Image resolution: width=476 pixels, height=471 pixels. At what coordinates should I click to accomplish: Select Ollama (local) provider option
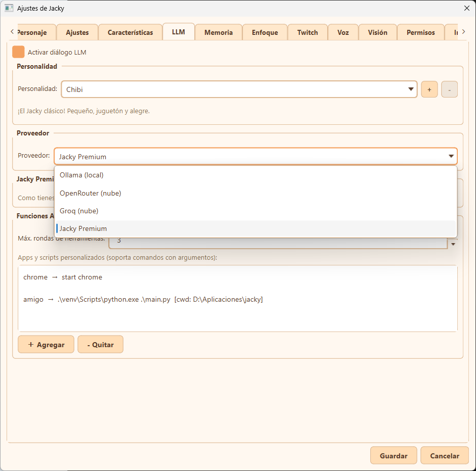click(255, 175)
